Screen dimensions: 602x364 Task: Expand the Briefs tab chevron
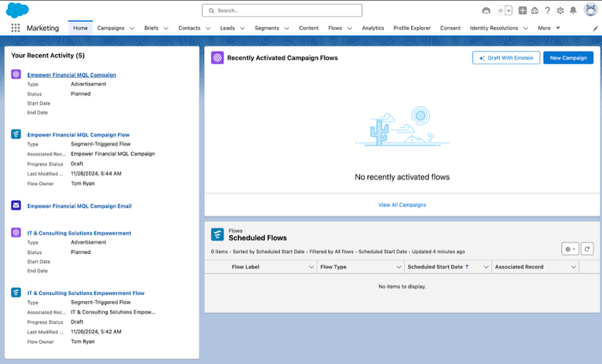pyautogui.click(x=166, y=29)
